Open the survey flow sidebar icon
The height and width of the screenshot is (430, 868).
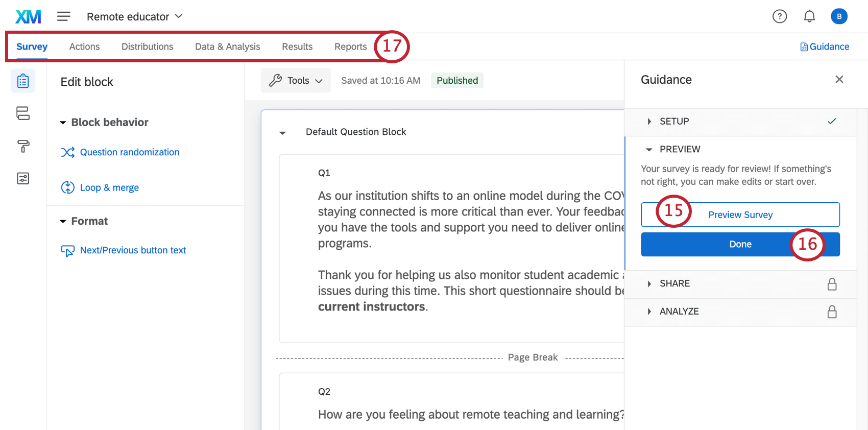point(23,113)
